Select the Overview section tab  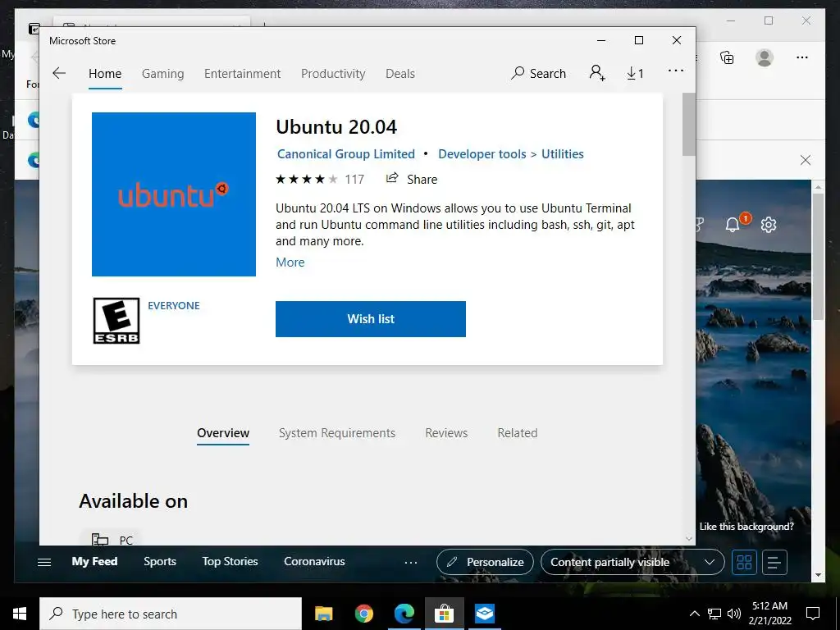(223, 433)
